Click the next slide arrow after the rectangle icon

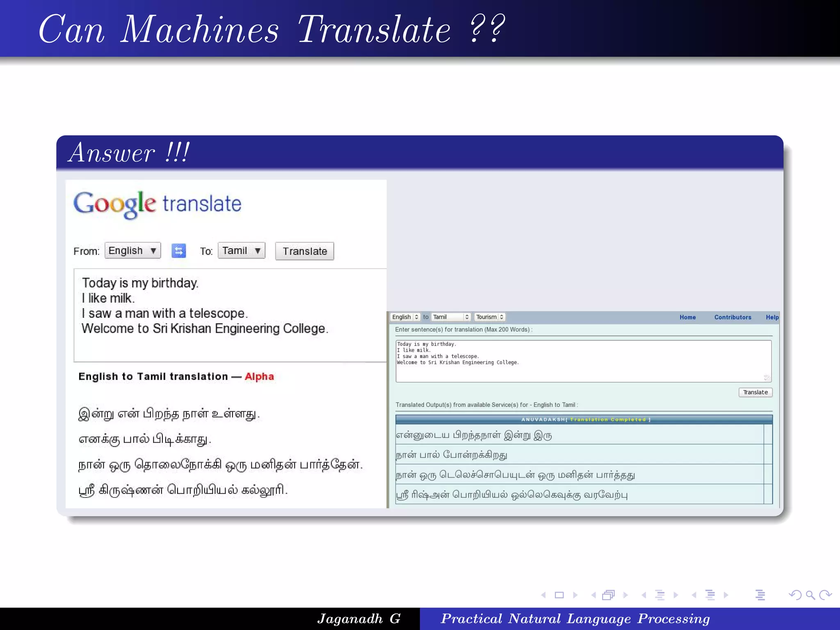click(x=575, y=595)
